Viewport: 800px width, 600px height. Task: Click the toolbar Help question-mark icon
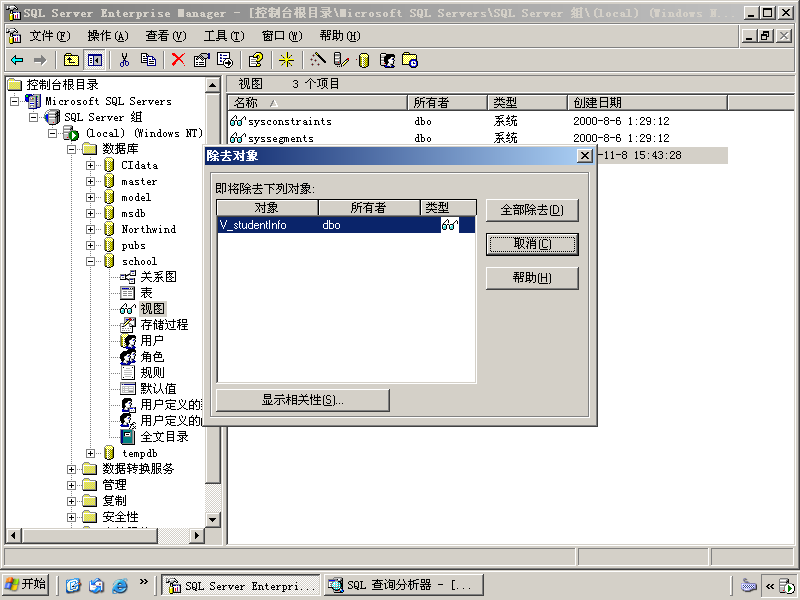(x=255, y=60)
